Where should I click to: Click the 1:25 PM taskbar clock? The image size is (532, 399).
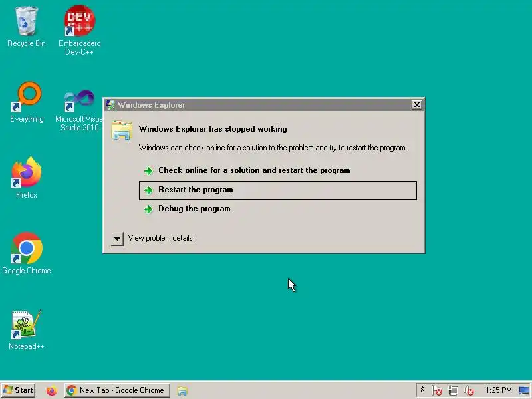click(x=498, y=390)
